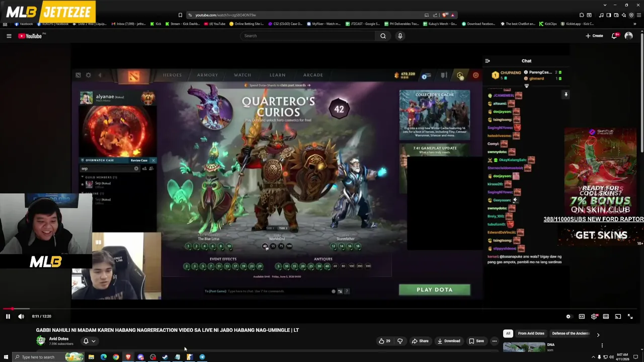
Task: Select the All filter chip
Action: tap(508, 333)
